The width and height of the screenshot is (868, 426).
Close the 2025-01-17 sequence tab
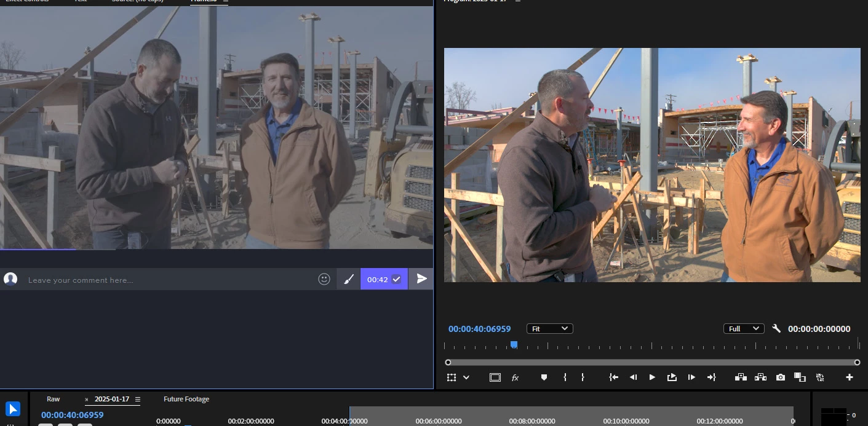tap(87, 400)
